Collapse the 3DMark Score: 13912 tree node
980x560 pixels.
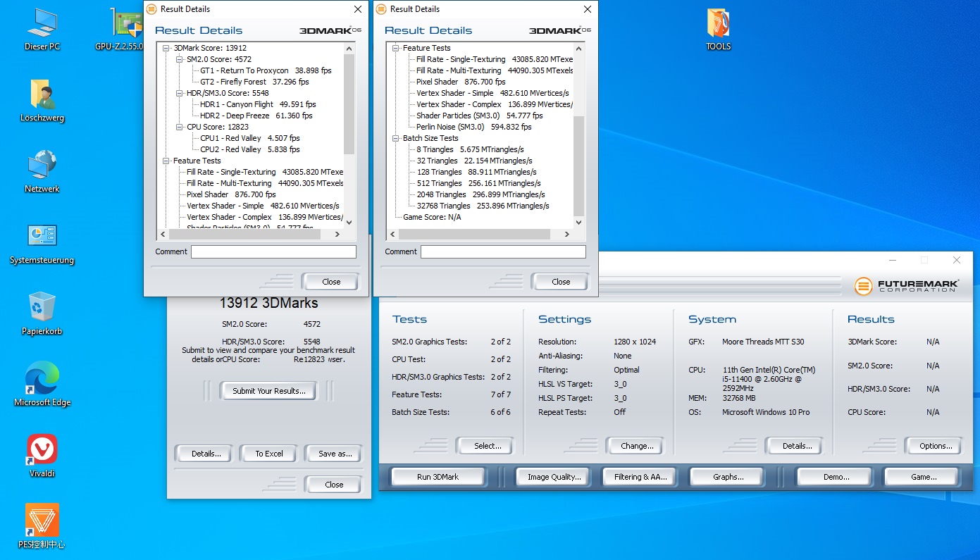(167, 48)
